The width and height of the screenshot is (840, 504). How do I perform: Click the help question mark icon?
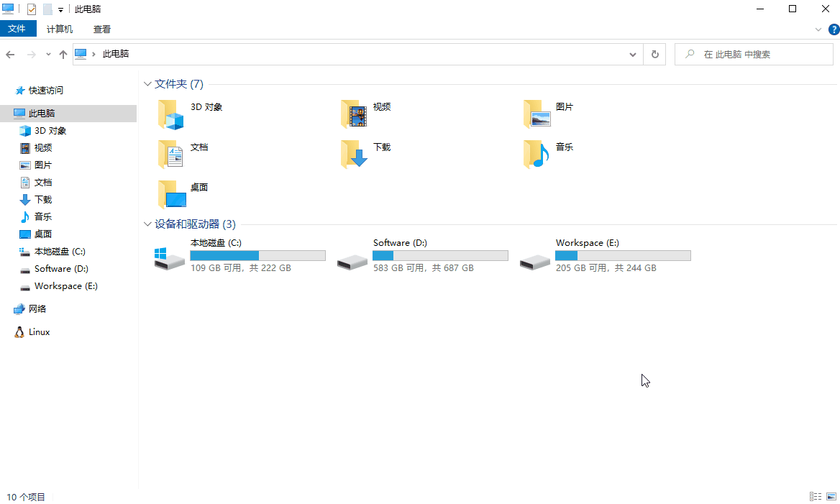click(x=834, y=29)
